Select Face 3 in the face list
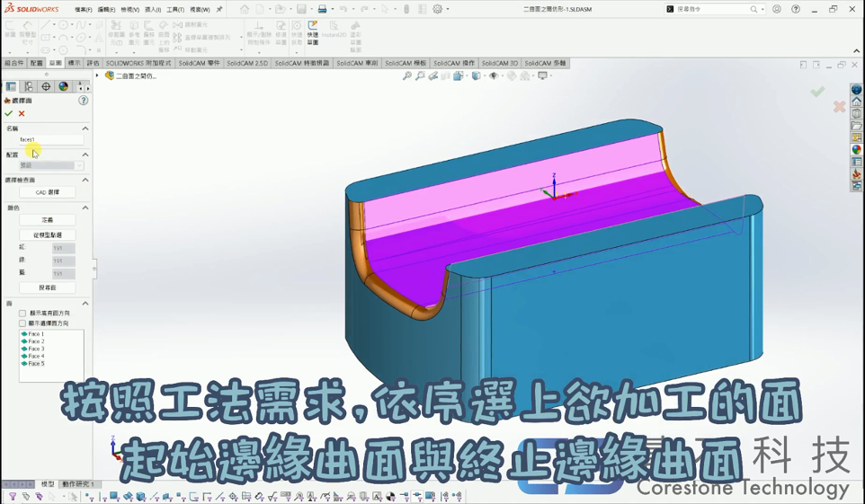This screenshot has width=865, height=504. pyautogui.click(x=36, y=349)
